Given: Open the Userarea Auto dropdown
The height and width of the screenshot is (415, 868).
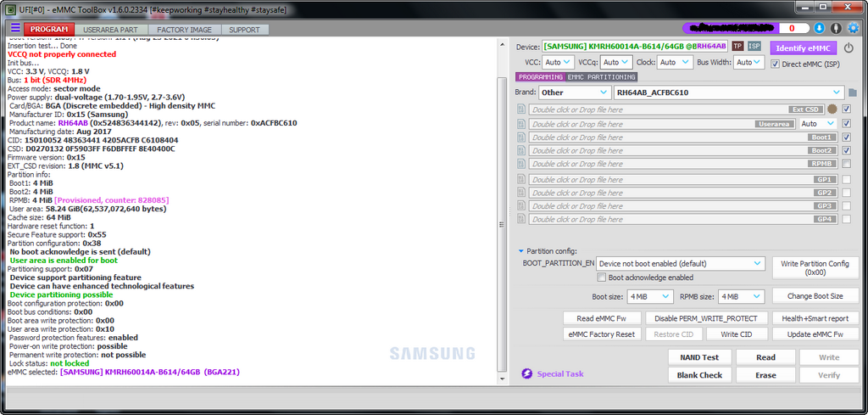Looking at the screenshot, I should 818,124.
